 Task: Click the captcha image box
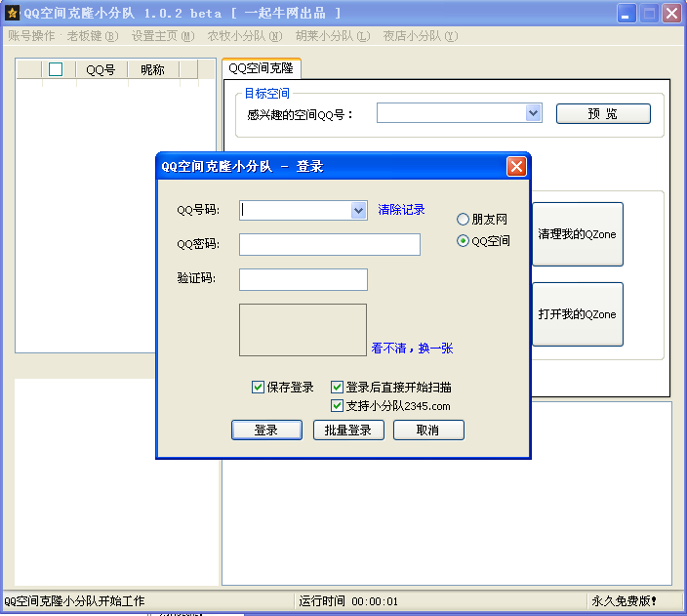coord(303,330)
